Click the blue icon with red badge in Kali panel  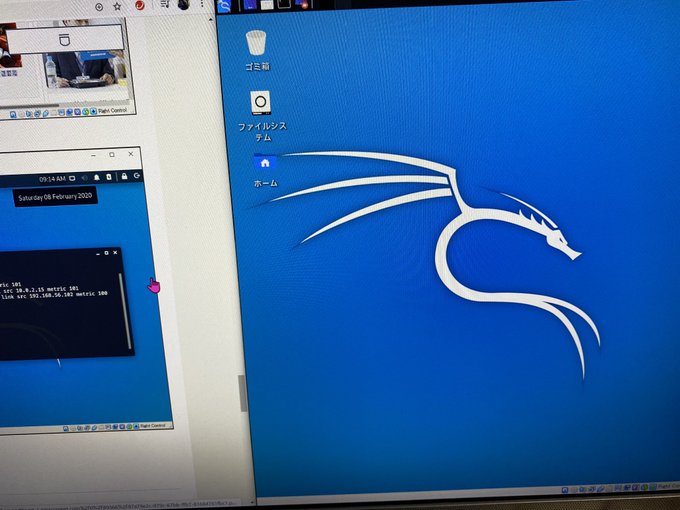tap(302, 4)
